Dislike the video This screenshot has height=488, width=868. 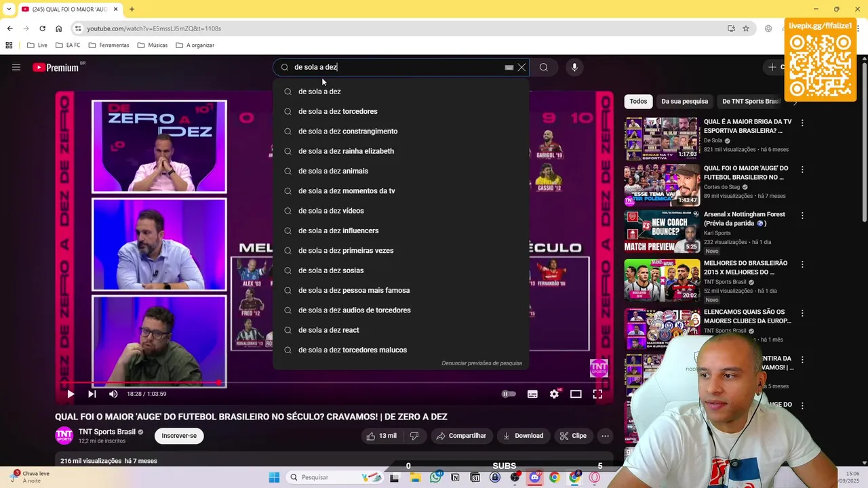(x=414, y=436)
